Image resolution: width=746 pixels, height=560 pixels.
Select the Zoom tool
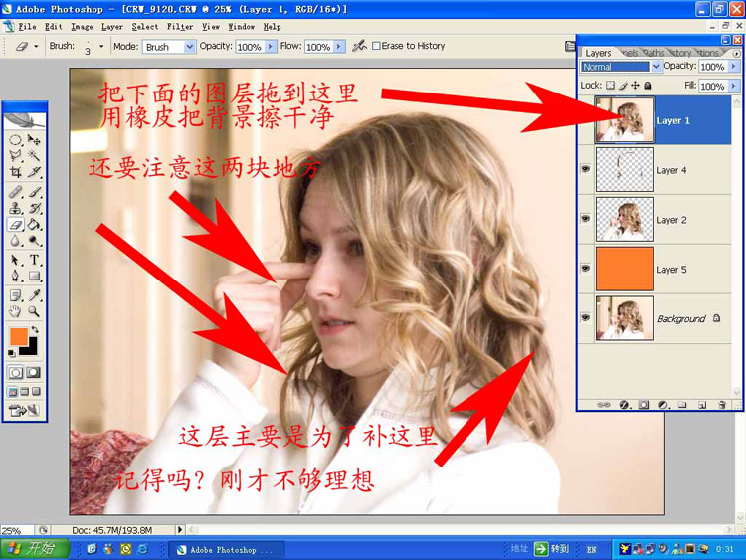pos(34,311)
